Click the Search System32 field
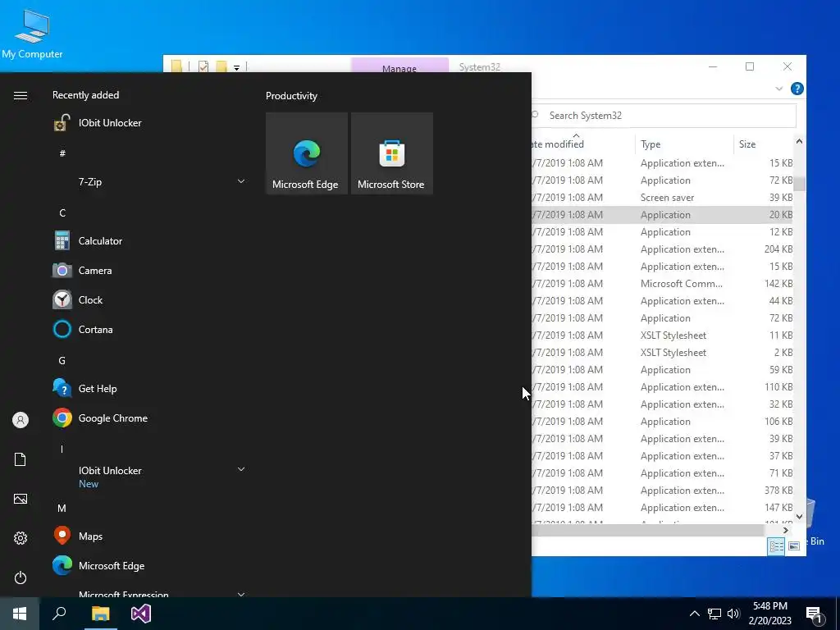This screenshot has width=840, height=630. click(663, 116)
